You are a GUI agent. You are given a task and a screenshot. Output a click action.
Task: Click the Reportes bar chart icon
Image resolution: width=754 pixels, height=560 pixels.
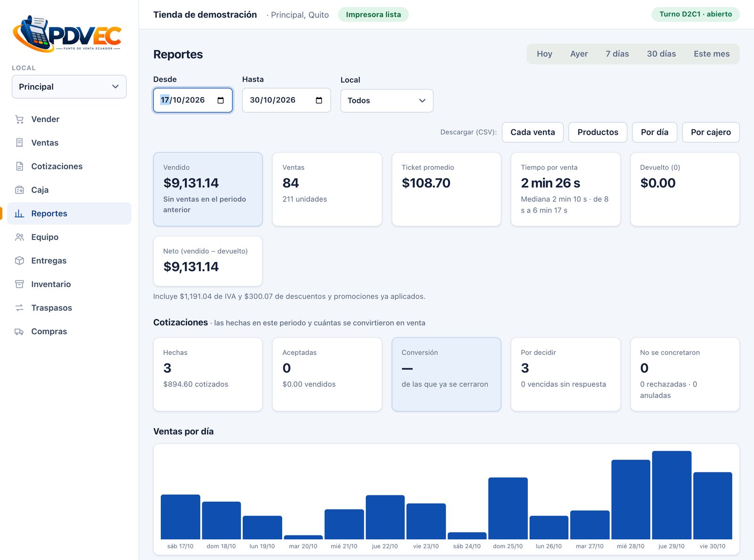[x=19, y=214]
